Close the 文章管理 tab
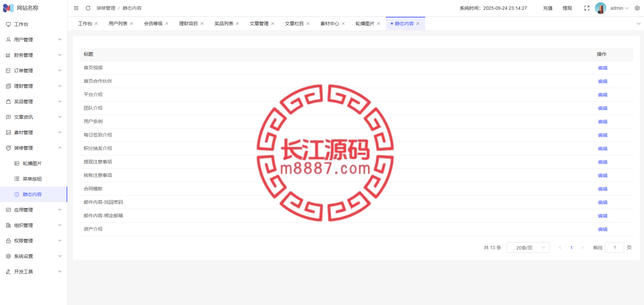 pos(273,24)
